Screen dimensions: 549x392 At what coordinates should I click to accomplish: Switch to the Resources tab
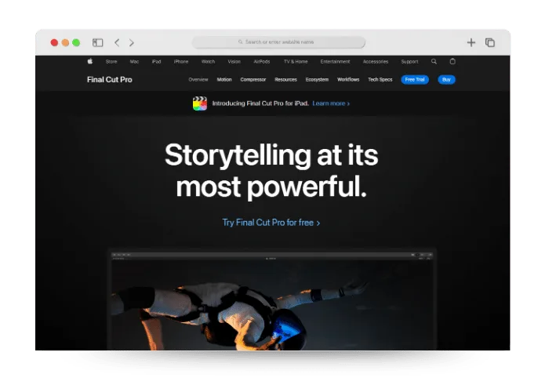(x=285, y=80)
